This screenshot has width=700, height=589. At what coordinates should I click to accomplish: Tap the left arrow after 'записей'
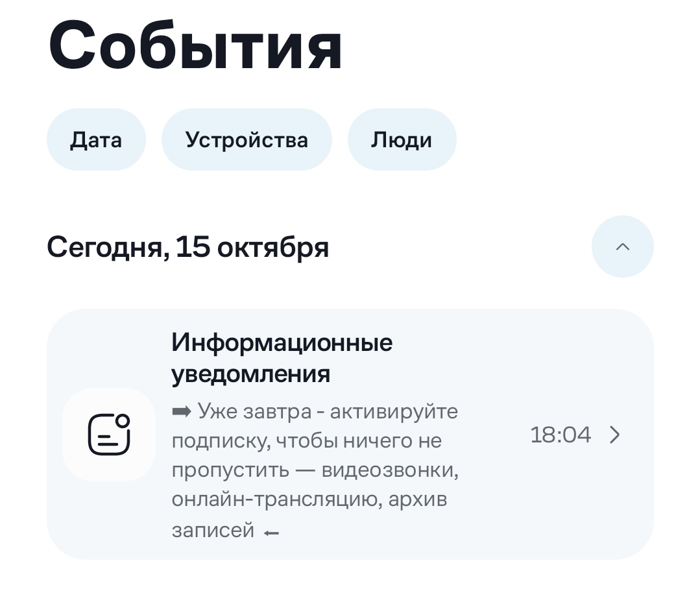[x=271, y=533]
